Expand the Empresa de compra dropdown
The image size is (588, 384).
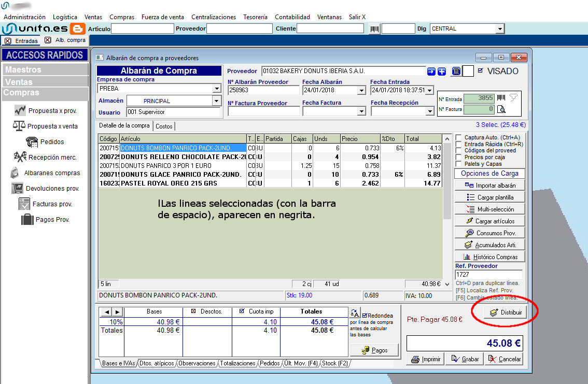(217, 89)
